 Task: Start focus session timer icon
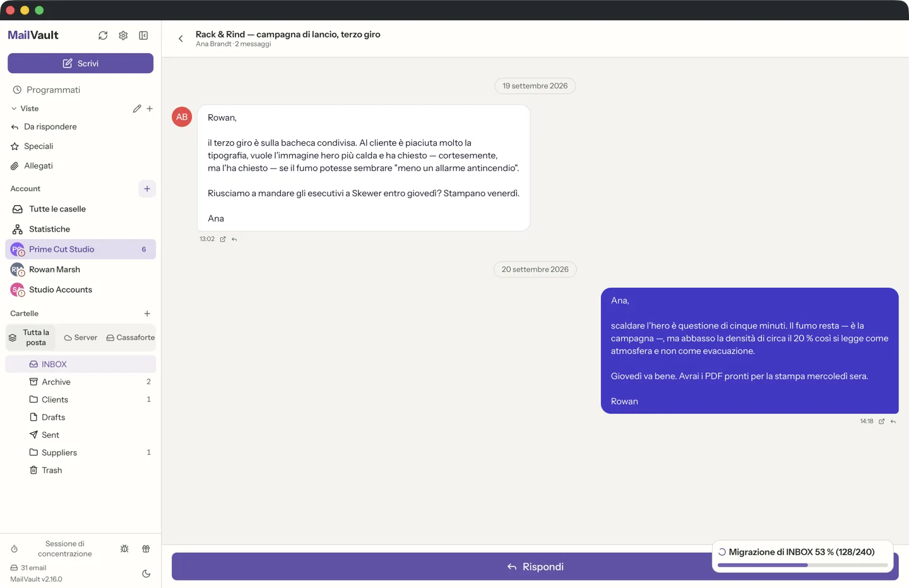pos(15,549)
